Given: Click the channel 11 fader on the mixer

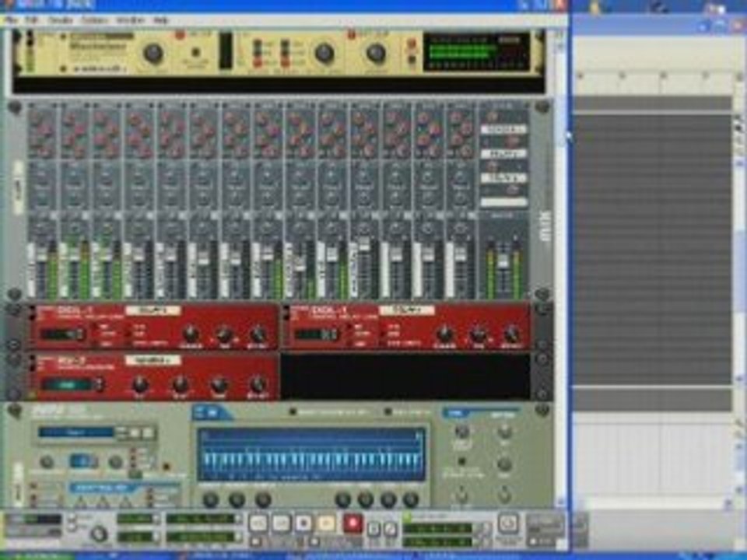Looking at the screenshot, I should (364, 245).
